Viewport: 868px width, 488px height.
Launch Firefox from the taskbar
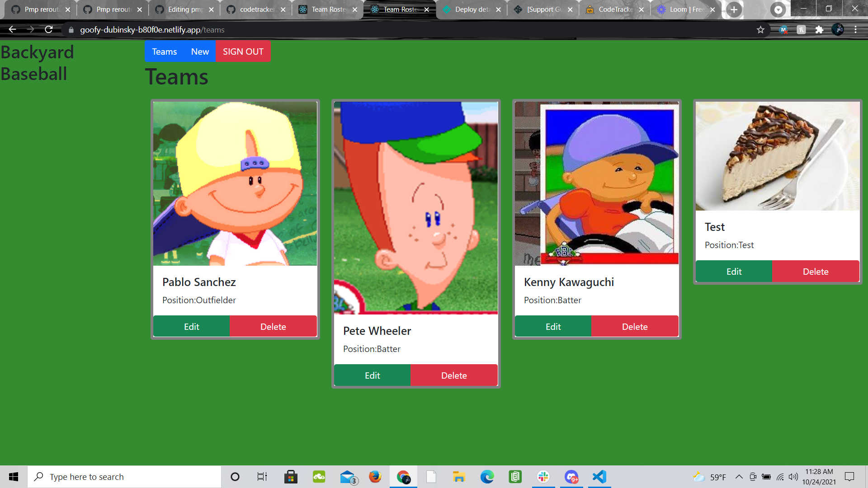(x=375, y=477)
